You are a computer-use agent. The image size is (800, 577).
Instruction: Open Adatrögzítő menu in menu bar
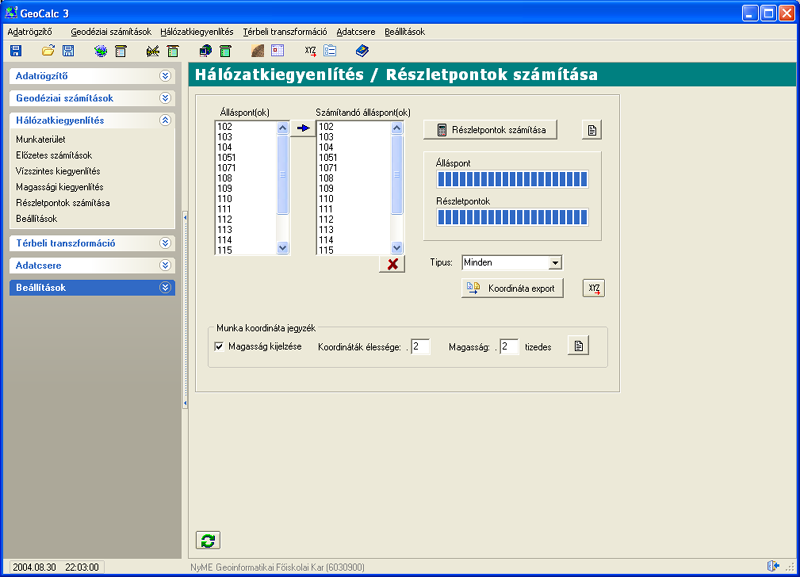(30, 32)
